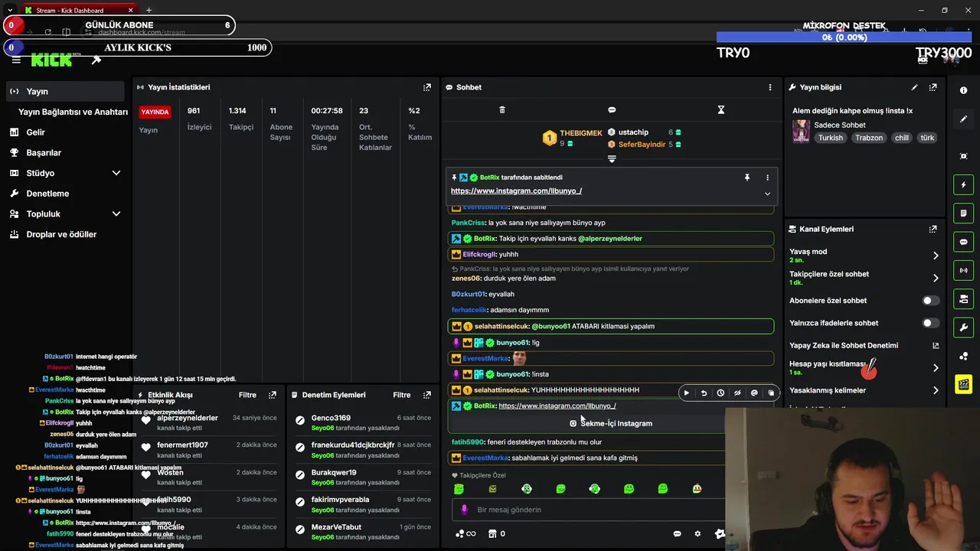Click THEBIGMEK top gifter in chat leaderboard

[x=573, y=138]
